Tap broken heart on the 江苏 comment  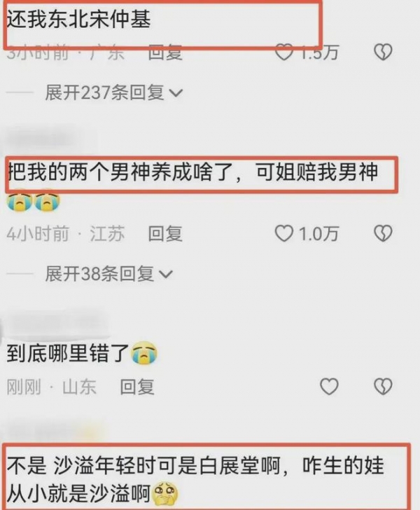[x=384, y=233]
